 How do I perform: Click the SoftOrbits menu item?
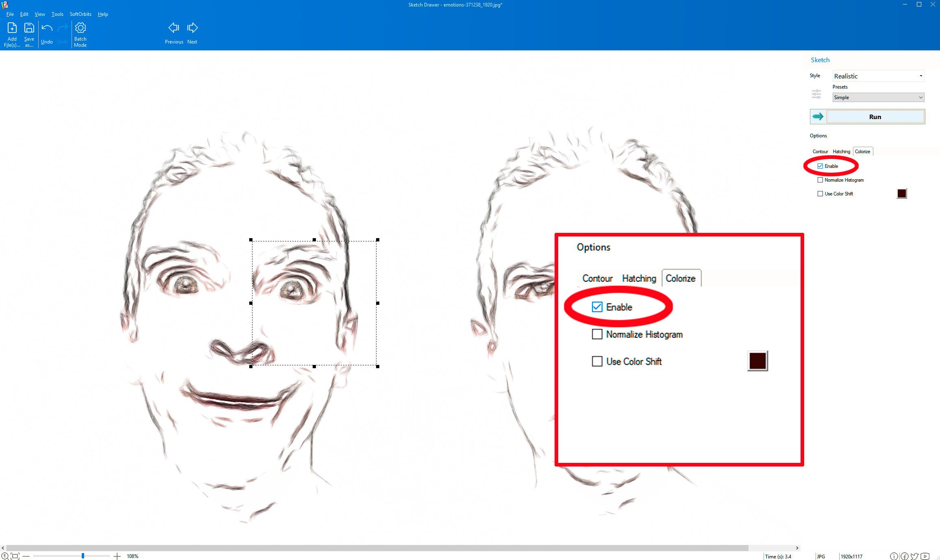79,14
